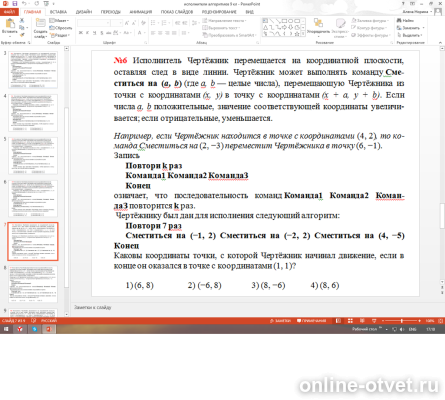Click the Arrange (Упорядочить) icon
445x400 pixels.
[x=318, y=23]
